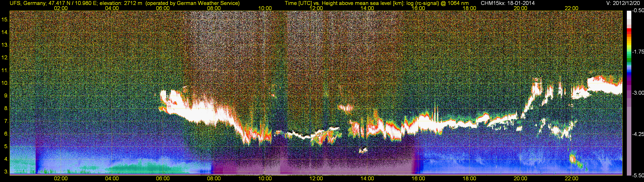Screen dimensions: 644x182
Task: Click the '-3.00' color scale value
Action: (638, 93)
